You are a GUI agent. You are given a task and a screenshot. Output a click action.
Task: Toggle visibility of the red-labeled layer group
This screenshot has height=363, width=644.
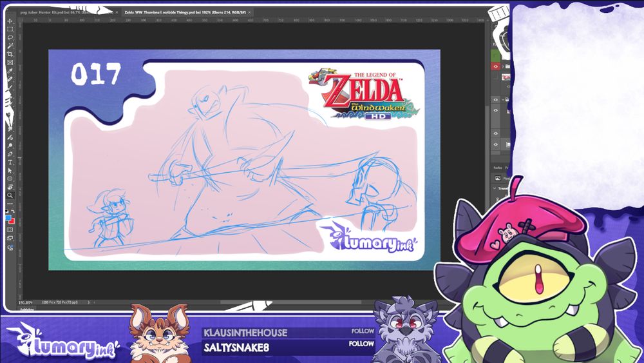click(x=496, y=66)
